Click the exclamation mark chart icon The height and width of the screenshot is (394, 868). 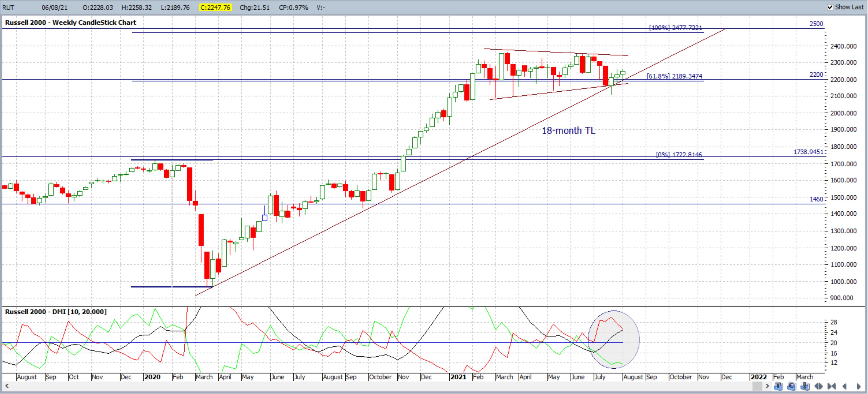805,386
